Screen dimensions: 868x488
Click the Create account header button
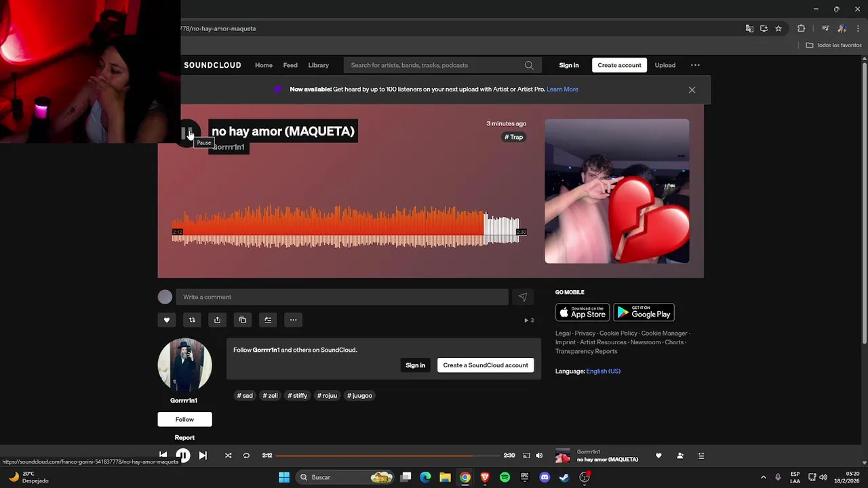pyautogui.click(x=619, y=65)
